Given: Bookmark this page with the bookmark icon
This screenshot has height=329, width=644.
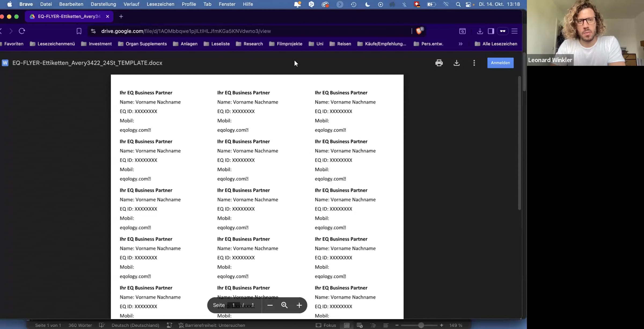Looking at the screenshot, I should pyautogui.click(x=79, y=31).
